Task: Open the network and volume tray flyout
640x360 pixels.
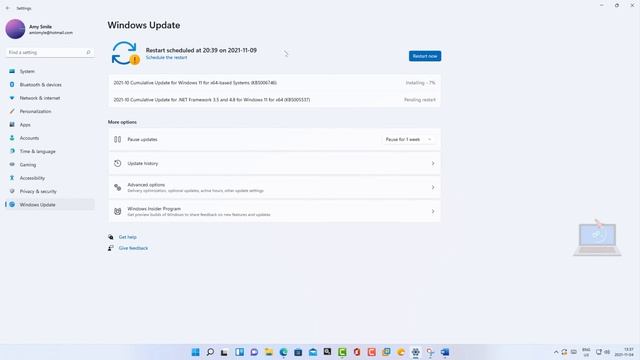Action: click(x=602, y=352)
